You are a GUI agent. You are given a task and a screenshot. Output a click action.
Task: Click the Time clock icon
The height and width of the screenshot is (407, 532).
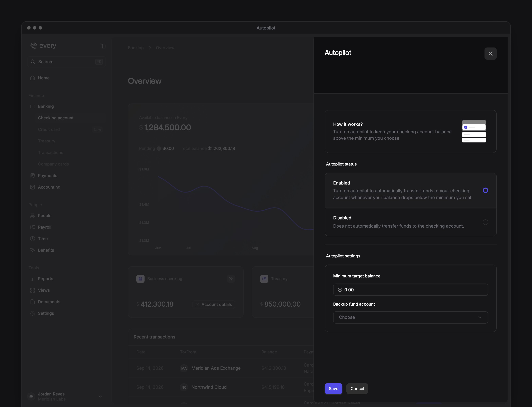tap(32, 239)
